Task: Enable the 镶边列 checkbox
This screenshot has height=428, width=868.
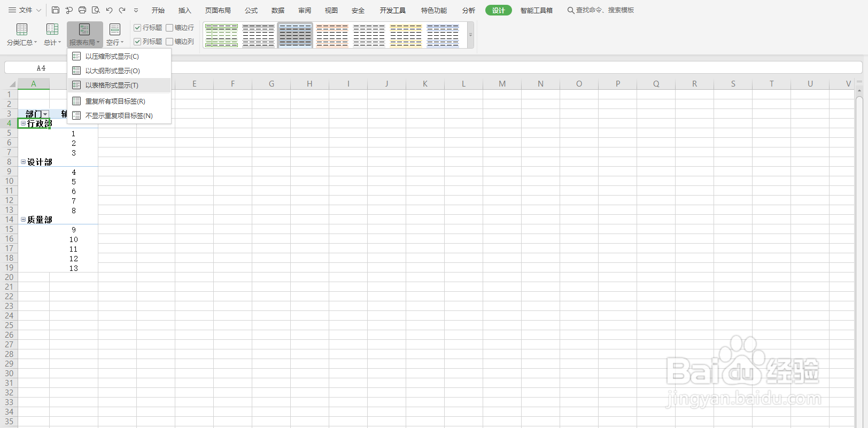Action: [169, 42]
